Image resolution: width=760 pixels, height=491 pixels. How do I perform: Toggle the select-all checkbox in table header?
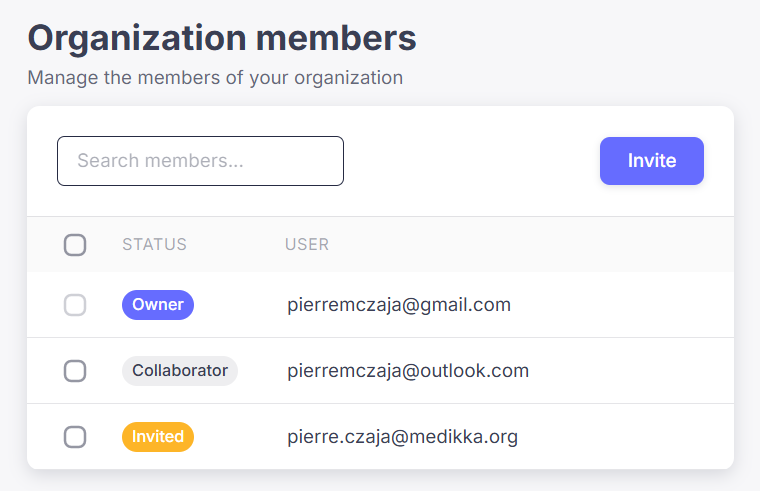[x=75, y=245]
